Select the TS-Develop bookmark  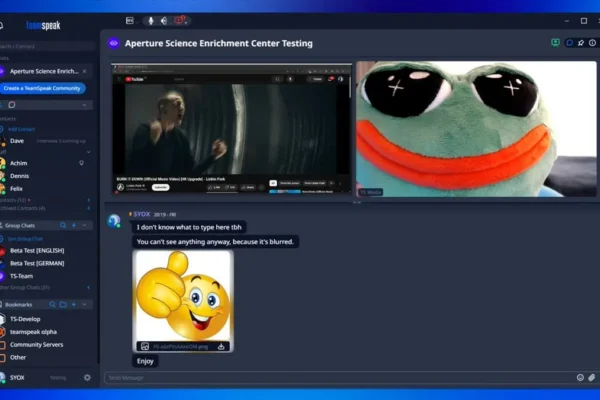[30, 318]
